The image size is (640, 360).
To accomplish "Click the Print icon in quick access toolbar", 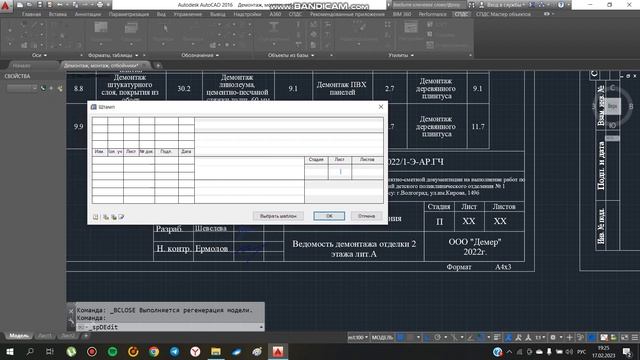I will 100,5.
